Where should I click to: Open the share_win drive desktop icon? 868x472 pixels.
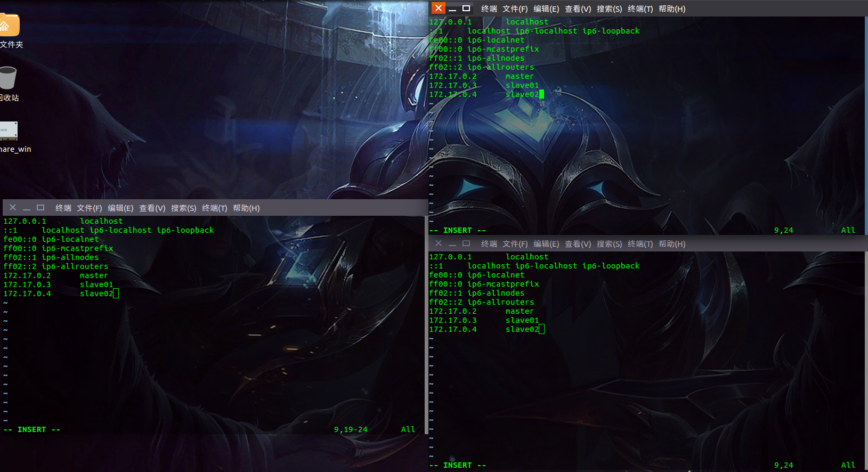point(9,131)
